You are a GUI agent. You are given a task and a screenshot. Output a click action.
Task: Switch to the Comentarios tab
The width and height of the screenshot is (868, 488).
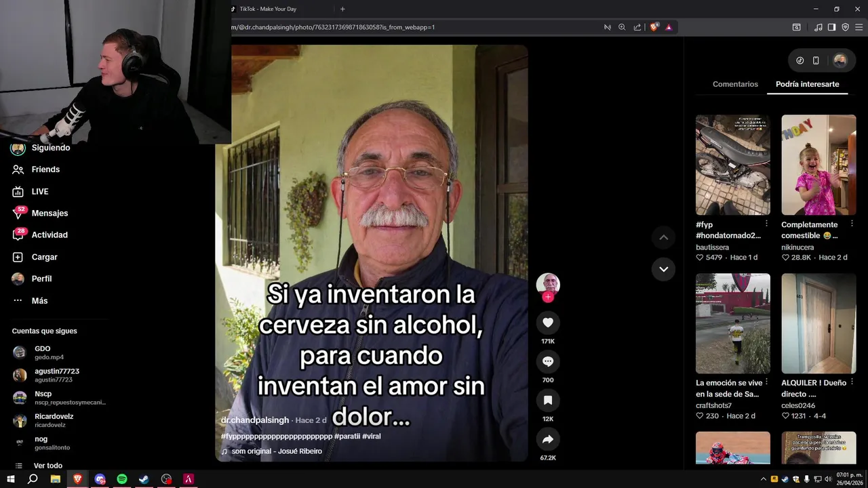[x=735, y=84]
